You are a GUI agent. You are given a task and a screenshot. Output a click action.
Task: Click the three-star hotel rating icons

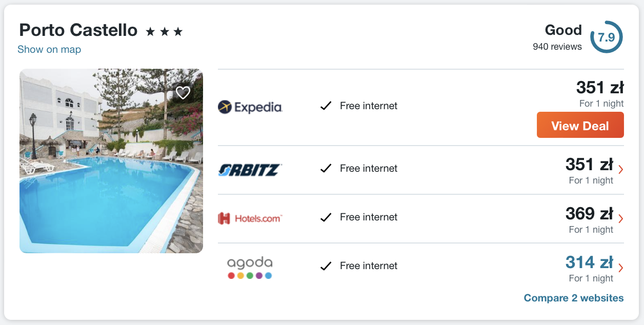tap(164, 32)
